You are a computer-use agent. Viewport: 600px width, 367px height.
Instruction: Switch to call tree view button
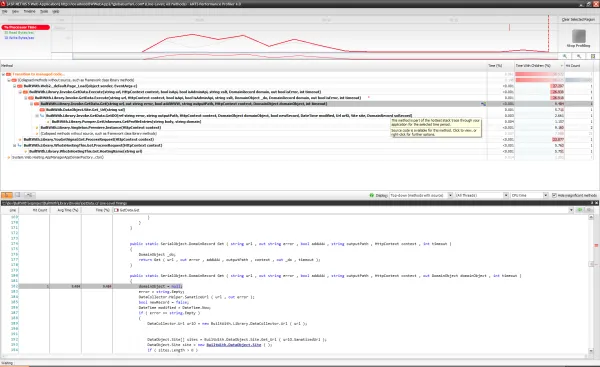[x=7, y=195]
